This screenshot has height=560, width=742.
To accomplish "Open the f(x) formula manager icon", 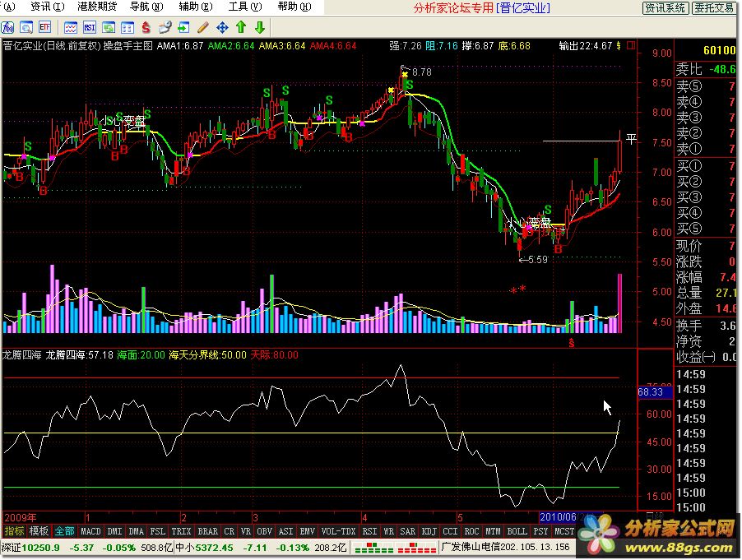I will (x=7, y=28).
